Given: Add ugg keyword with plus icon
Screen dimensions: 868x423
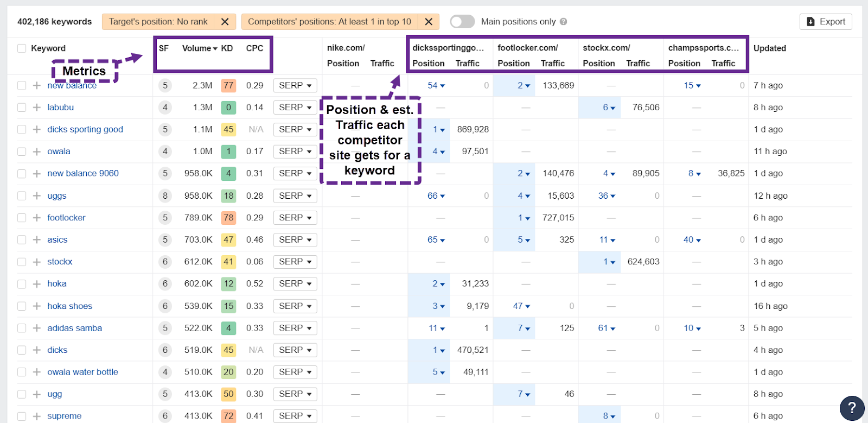Looking at the screenshot, I should coord(37,394).
